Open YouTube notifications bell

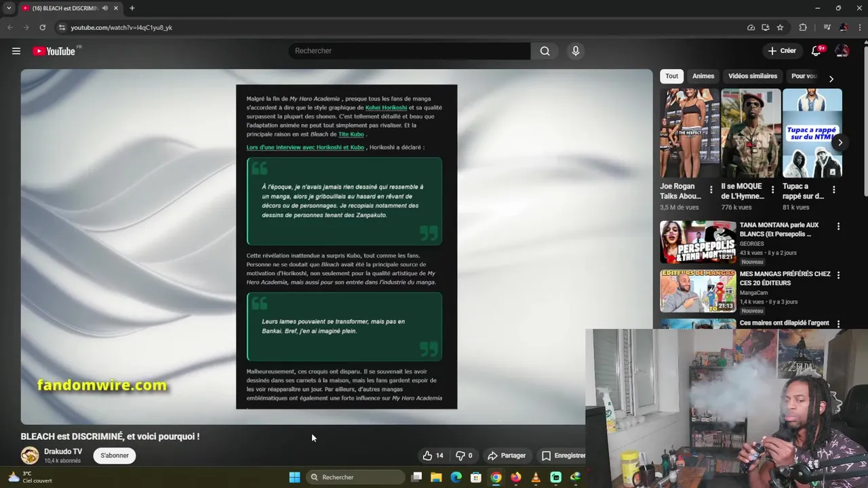coord(816,51)
